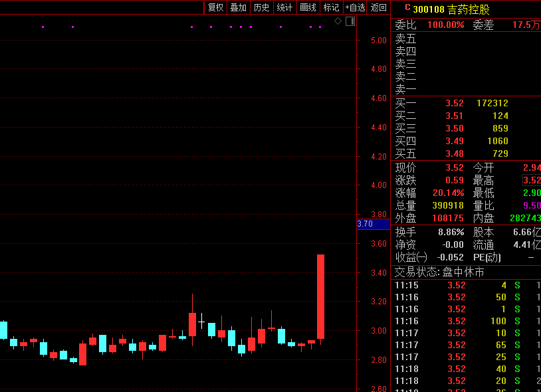Toggle the side panel layout icon

(350, 21)
